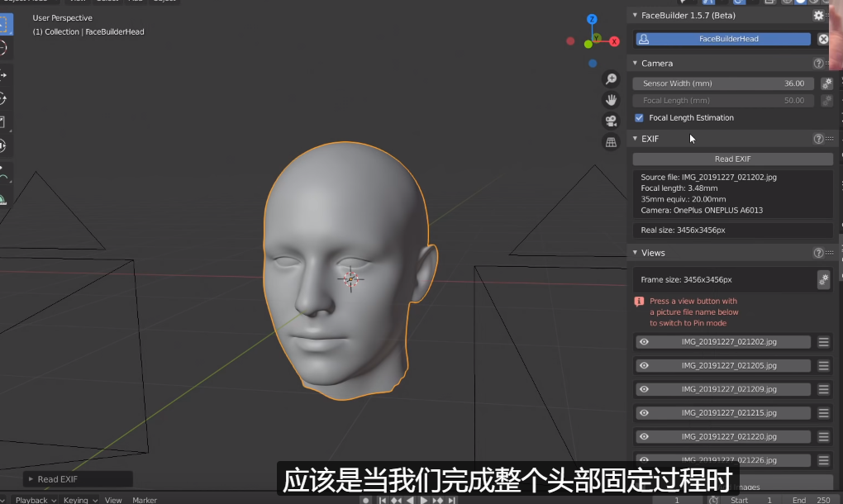
Task: Open the Keying dropdown
Action: (x=79, y=500)
